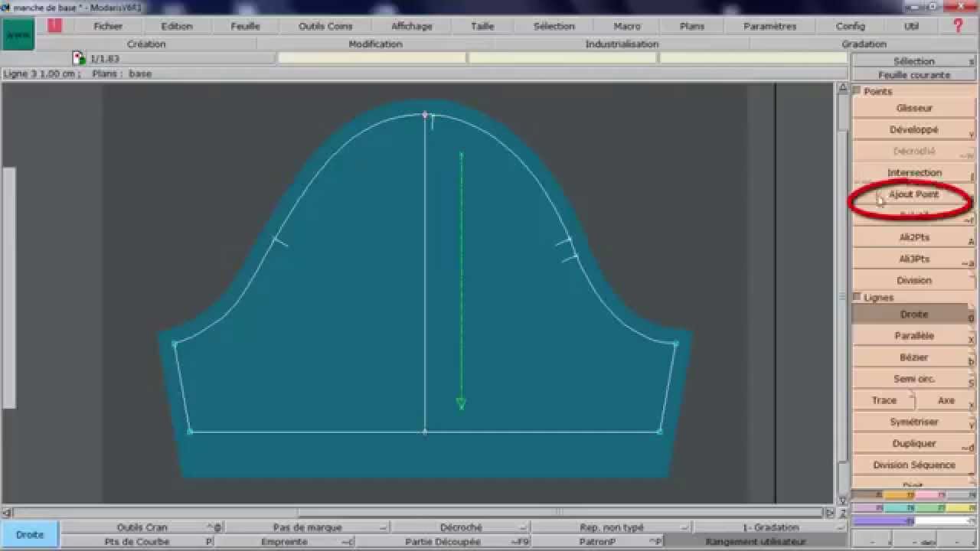Open the Macro menu
Viewport: 980px width, 551px height.
pos(627,26)
